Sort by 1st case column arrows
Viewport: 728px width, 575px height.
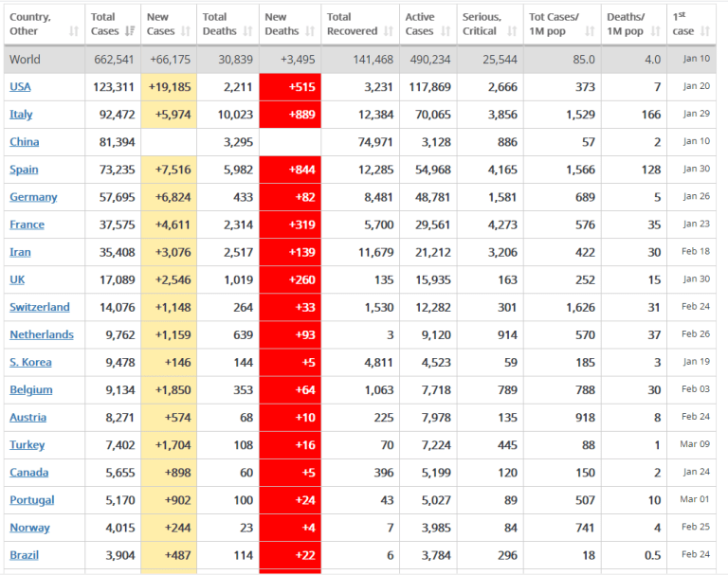pyautogui.click(x=705, y=31)
